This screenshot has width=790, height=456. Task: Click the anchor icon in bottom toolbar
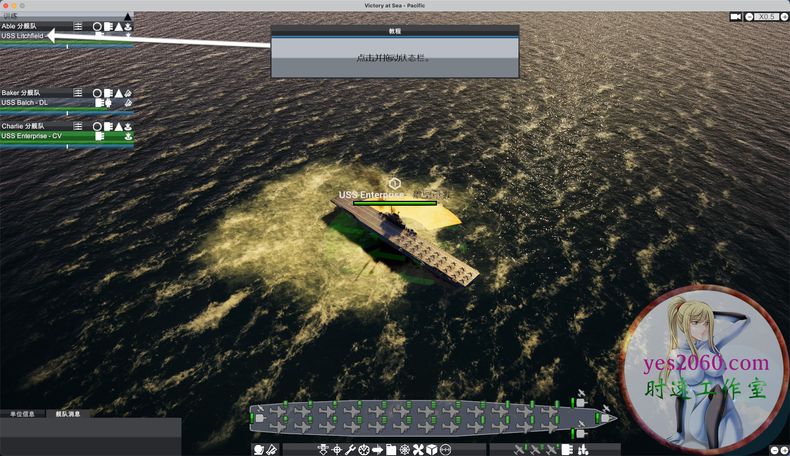point(322,449)
